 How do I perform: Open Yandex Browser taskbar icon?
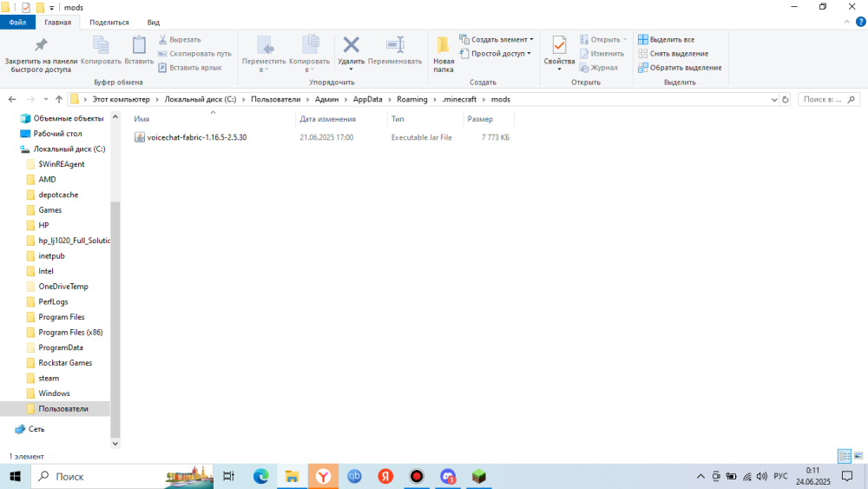pyautogui.click(x=323, y=476)
